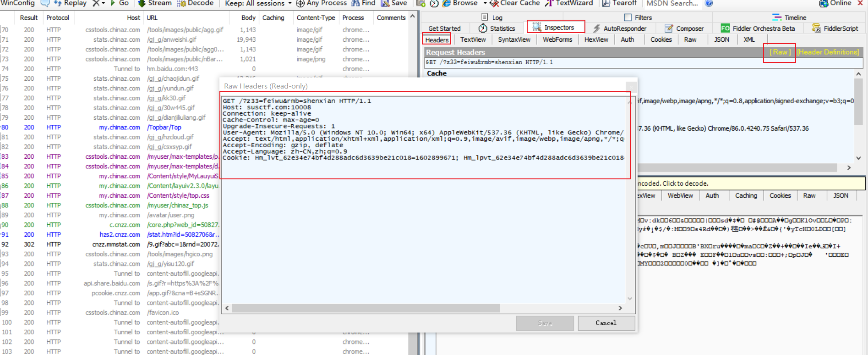This screenshot has height=355, width=868.
Task: Click horizontal scrollbar in Raw Headers dialog
Action: [x=366, y=308]
